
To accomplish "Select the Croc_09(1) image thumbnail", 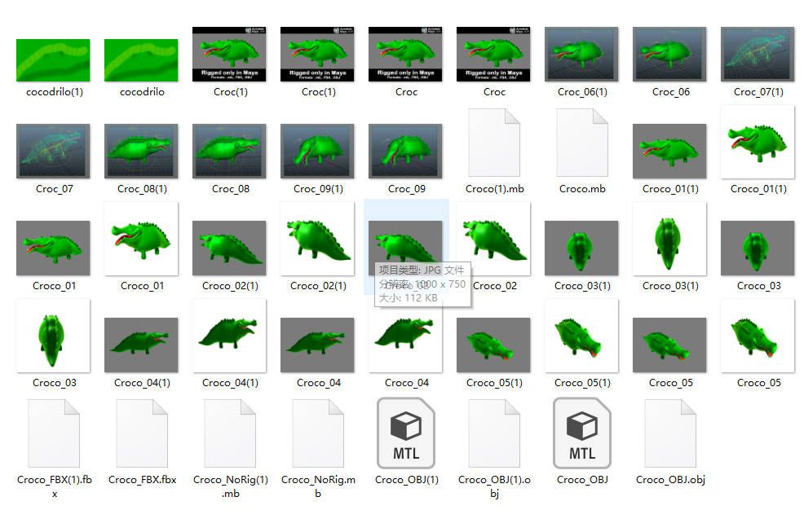I will pyautogui.click(x=318, y=151).
